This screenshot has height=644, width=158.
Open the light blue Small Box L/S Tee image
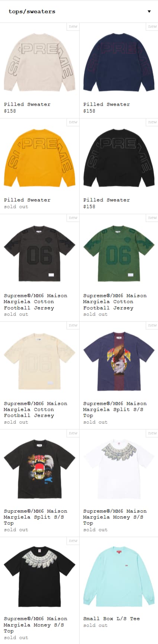119,577
